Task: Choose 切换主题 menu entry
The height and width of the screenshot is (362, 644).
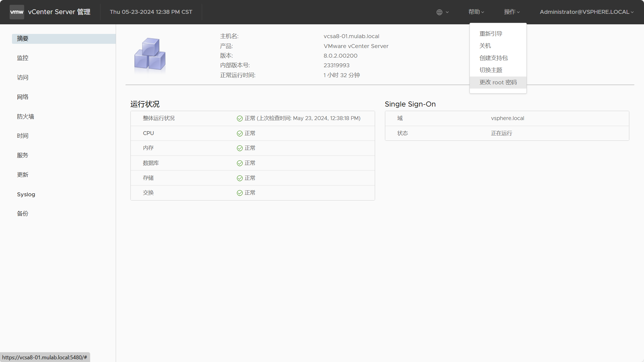Action: tap(498, 70)
